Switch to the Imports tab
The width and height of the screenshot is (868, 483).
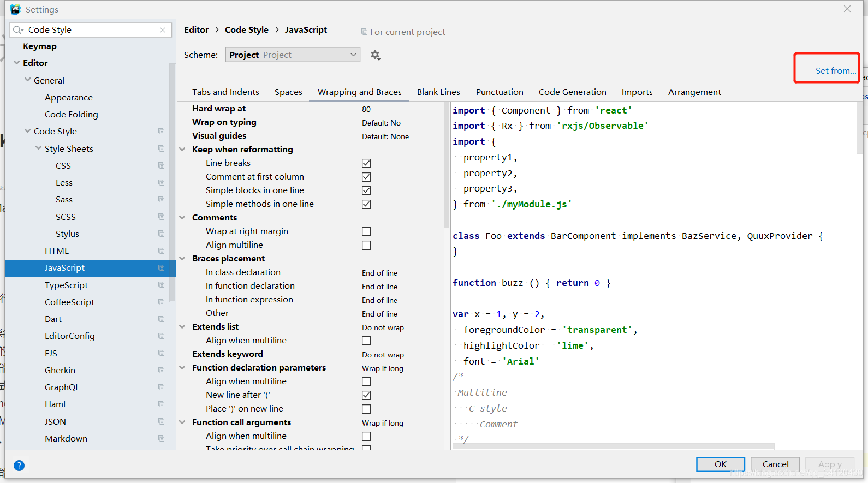(637, 92)
